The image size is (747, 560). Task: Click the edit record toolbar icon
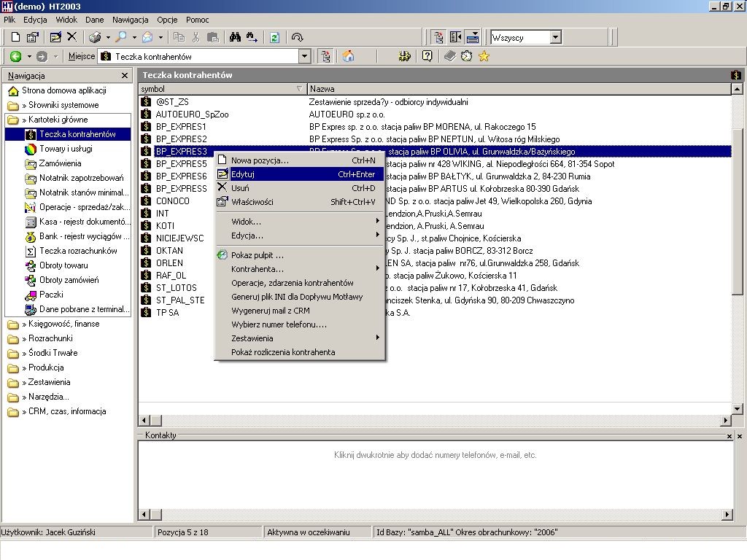pyautogui.click(x=55, y=37)
